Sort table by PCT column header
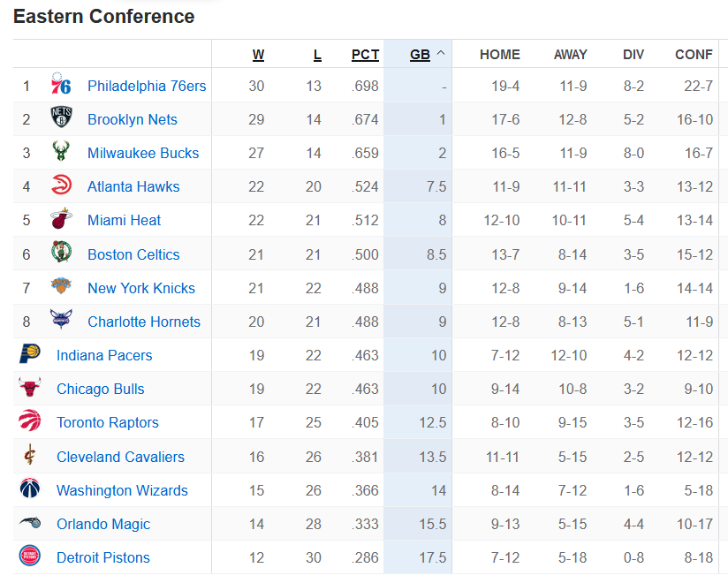This screenshot has width=728, height=583. [x=366, y=55]
